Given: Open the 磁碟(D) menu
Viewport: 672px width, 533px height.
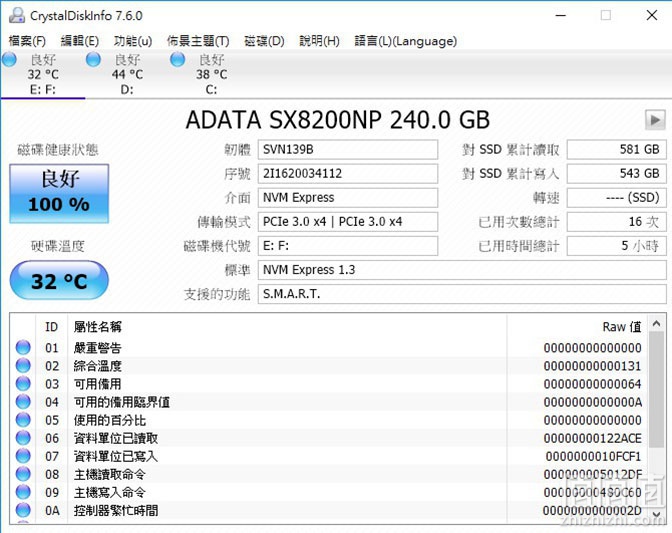Looking at the screenshot, I should (x=264, y=41).
